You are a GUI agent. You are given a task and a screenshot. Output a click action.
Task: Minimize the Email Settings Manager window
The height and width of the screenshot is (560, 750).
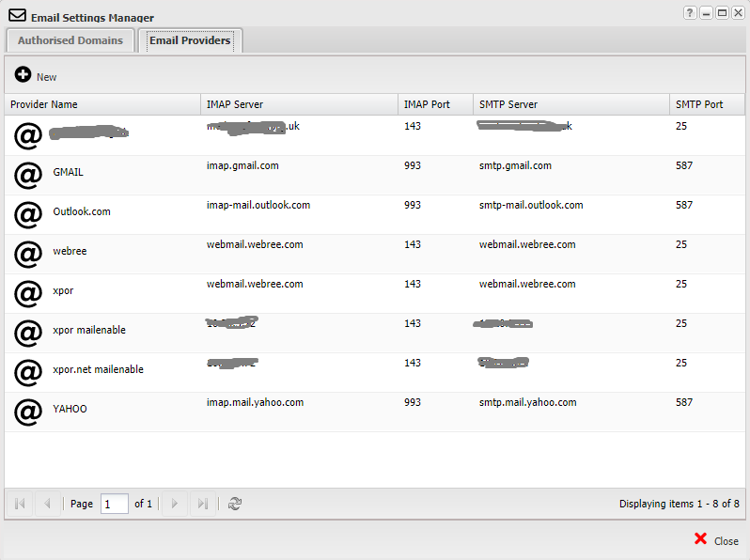click(706, 12)
